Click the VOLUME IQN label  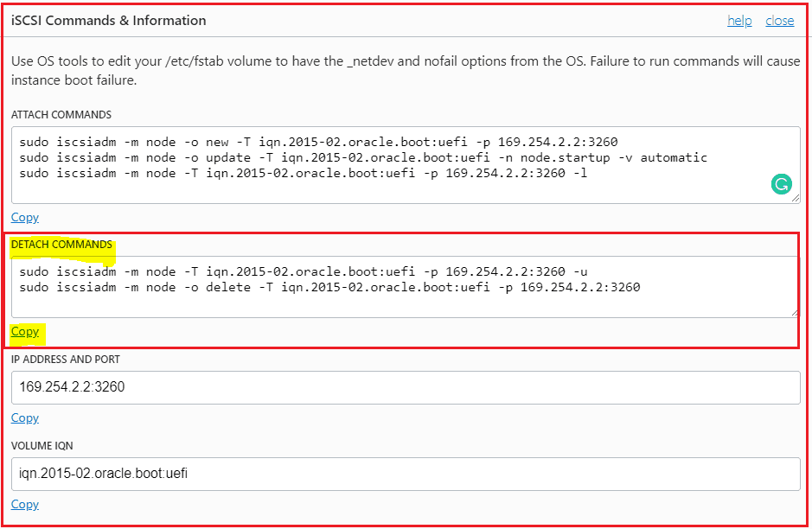(x=41, y=446)
